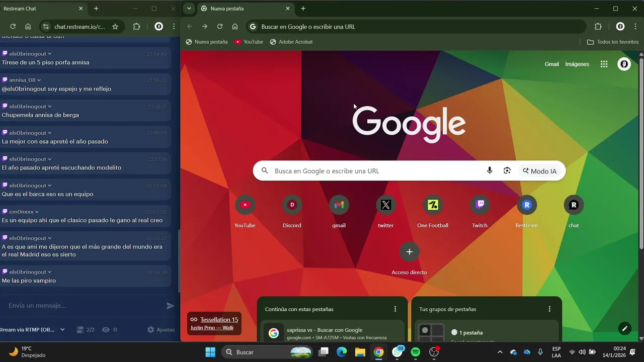Screen dimensions: 644x362
Task: Send the chat message with arrow icon
Action: 171,306
